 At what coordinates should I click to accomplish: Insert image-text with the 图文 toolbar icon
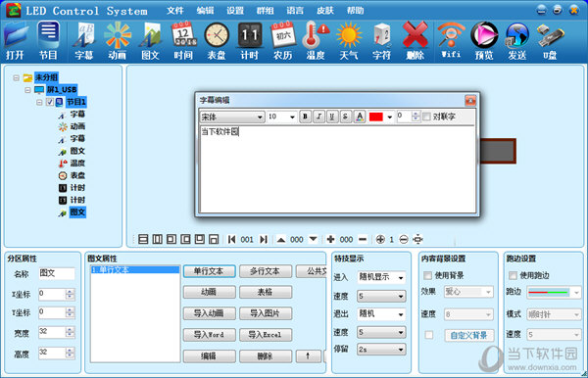[x=150, y=40]
